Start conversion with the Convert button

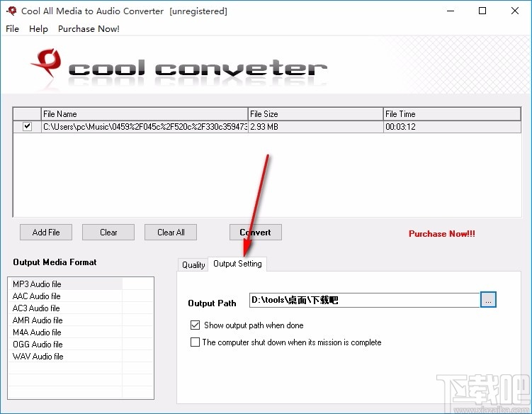[256, 233]
